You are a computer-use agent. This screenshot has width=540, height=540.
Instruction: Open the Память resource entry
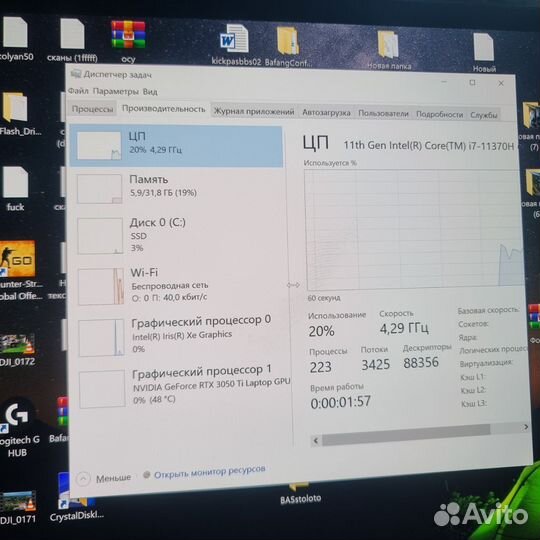(176, 188)
